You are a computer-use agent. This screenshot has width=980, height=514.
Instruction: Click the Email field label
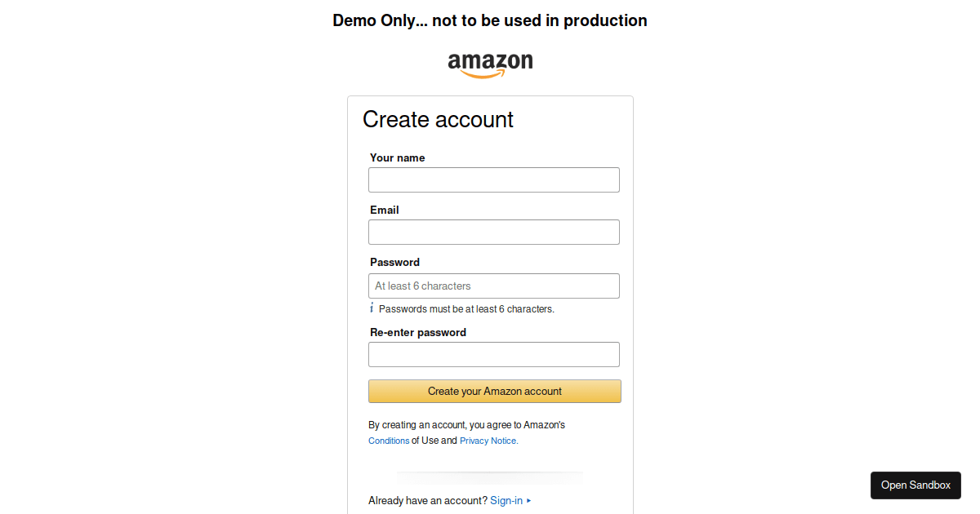[384, 210]
